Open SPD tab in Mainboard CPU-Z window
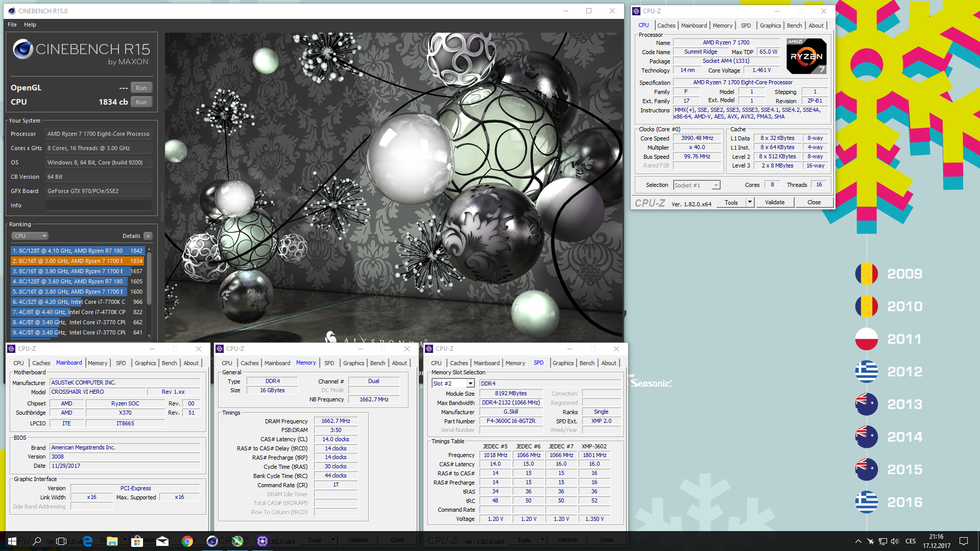Image resolution: width=980 pixels, height=551 pixels. [121, 363]
